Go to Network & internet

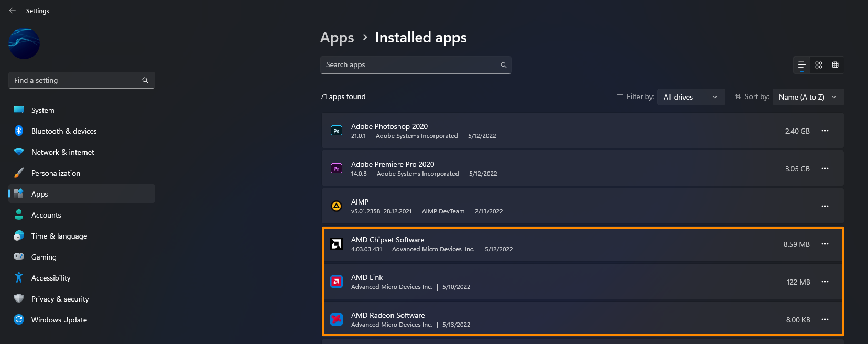click(82, 152)
